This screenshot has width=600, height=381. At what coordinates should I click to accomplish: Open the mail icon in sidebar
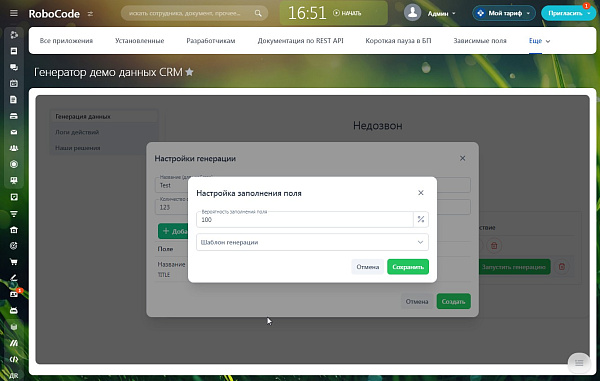(14, 132)
